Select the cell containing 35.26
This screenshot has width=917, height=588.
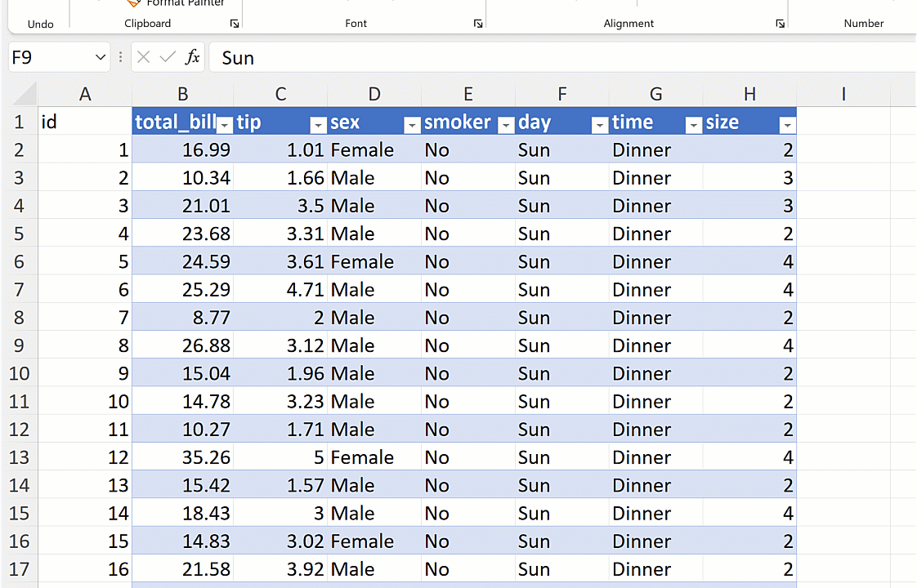coord(183,457)
